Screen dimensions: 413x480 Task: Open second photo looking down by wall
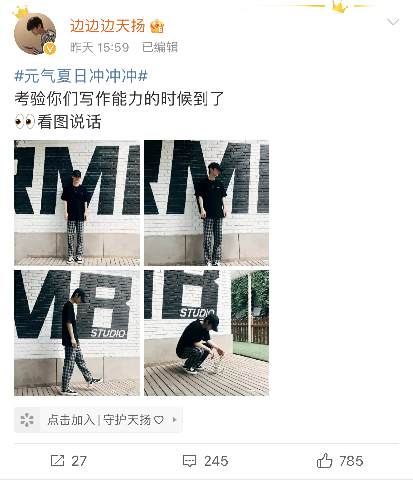point(206,203)
